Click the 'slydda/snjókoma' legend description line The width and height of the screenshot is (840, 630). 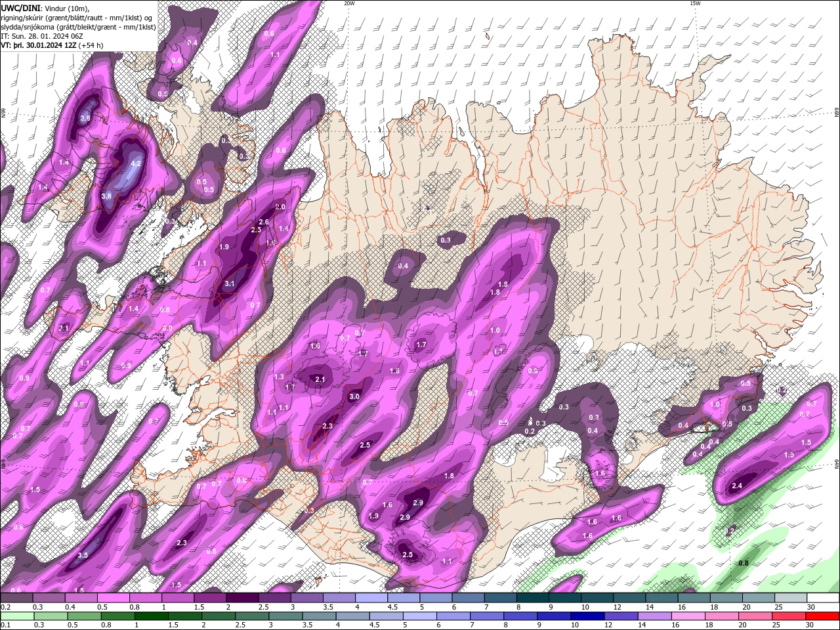[x=78, y=27]
